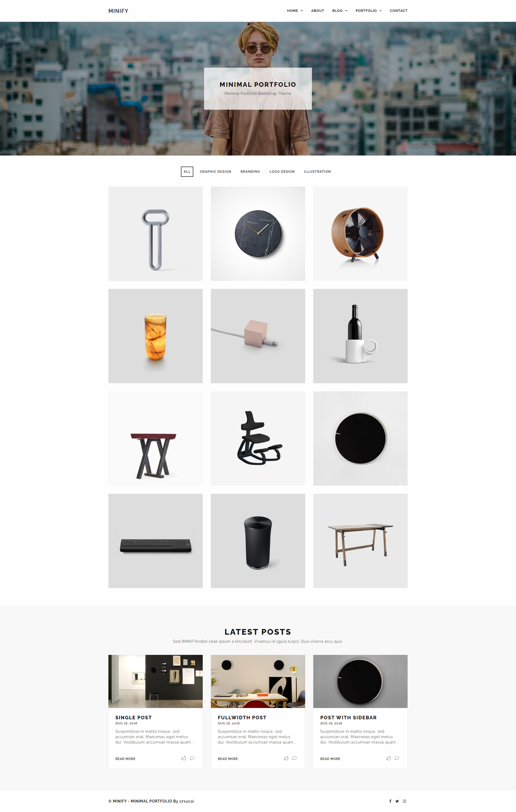
Task: Select the All portfolio filter
Action: click(x=187, y=172)
